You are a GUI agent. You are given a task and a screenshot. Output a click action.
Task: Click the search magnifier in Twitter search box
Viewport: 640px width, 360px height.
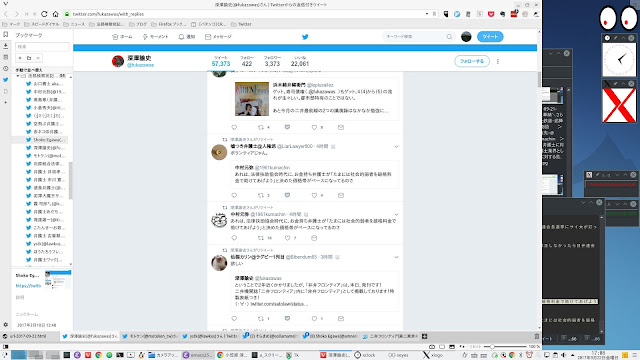[449, 37]
